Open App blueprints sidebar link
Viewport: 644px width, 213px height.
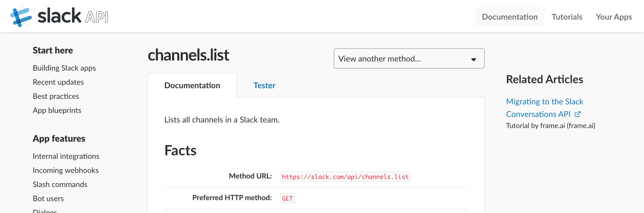point(57,110)
